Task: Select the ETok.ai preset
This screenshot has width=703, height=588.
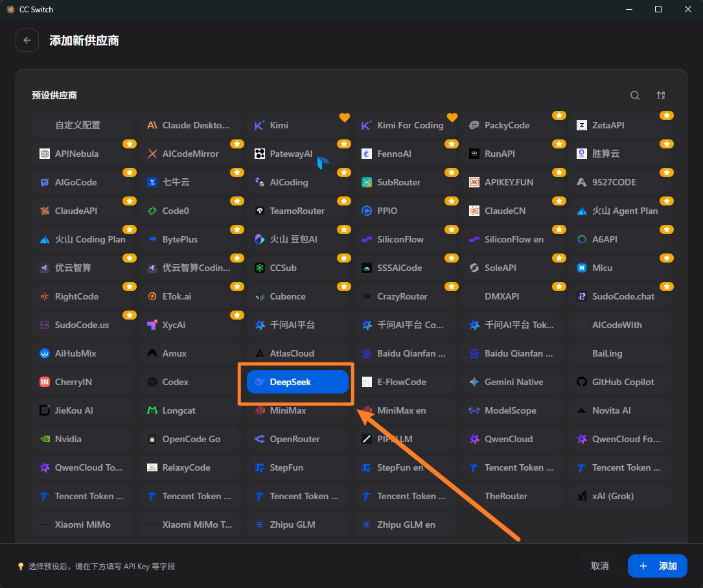Action: 190,296
